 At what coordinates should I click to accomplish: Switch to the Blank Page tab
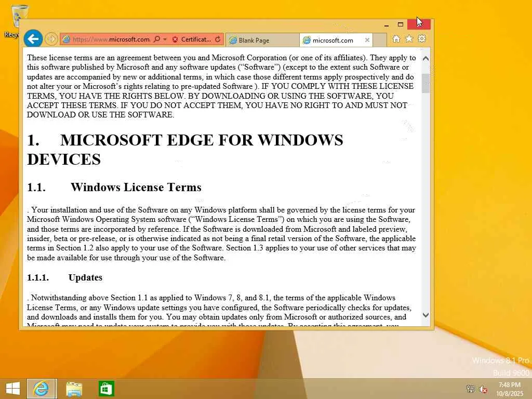point(262,40)
